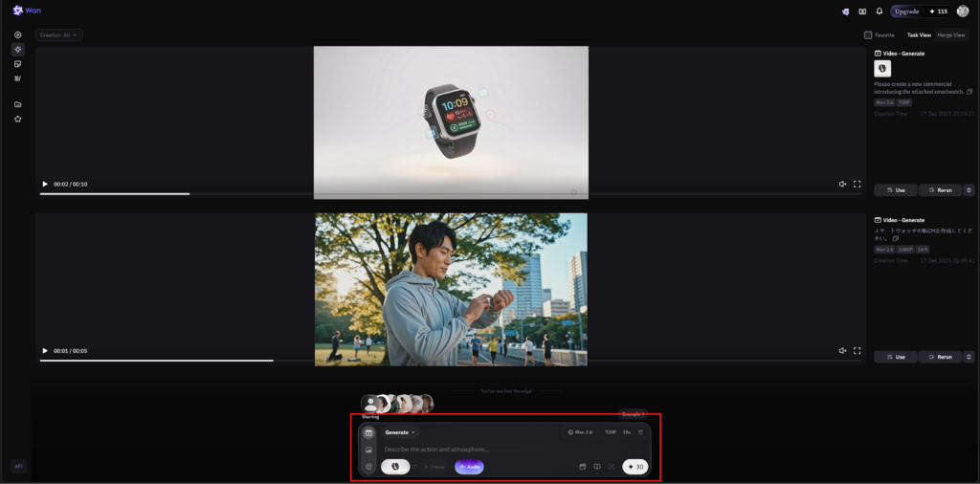The width and height of the screenshot is (980, 484).
Task: Switch to the Merge View tab
Action: click(x=950, y=35)
